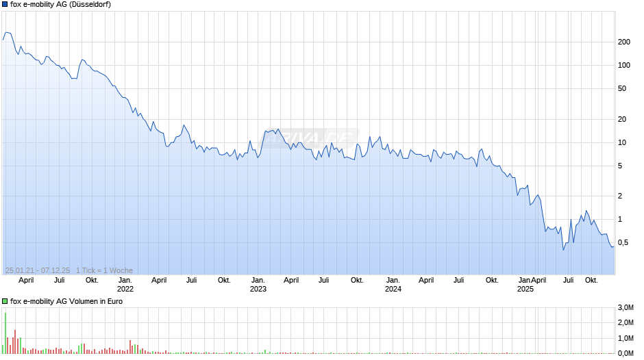The image size is (644, 360).
Task: Click the volume axis value '1,0M'
Action: click(x=626, y=338)
